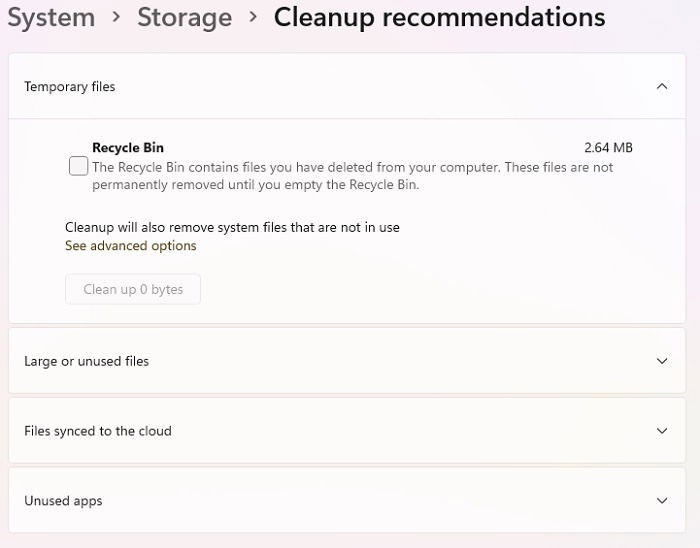This screenshot has height=548, width=700.
Task: Open Files synced to the cloud section
Action: (347, 431)
